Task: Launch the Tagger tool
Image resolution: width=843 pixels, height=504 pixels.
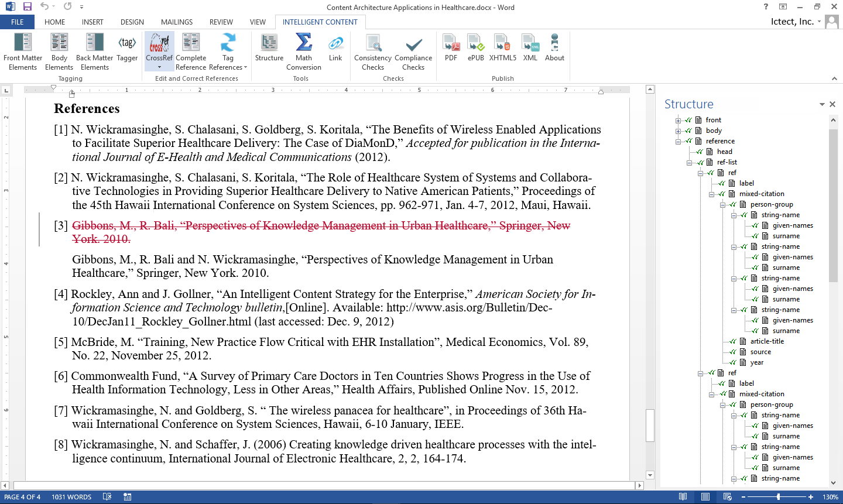Action: (127, 47)
